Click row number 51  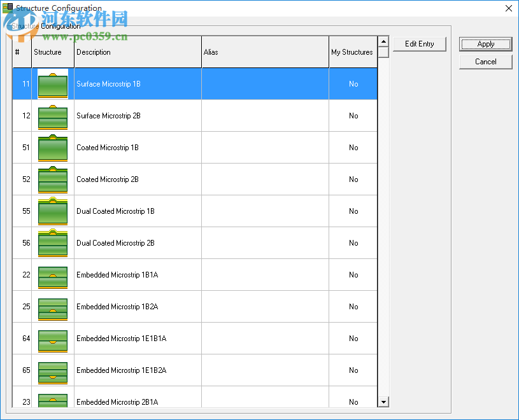[x=26, y=148]
